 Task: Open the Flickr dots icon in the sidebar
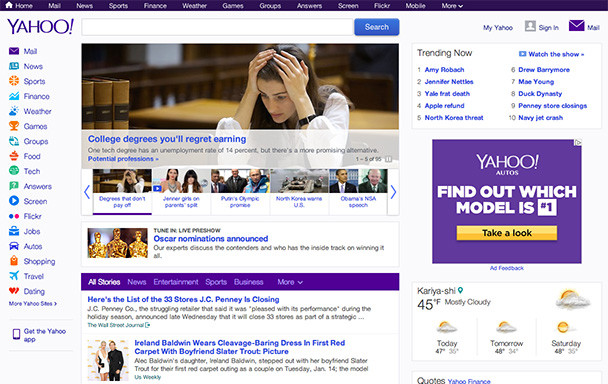point(14,216)
